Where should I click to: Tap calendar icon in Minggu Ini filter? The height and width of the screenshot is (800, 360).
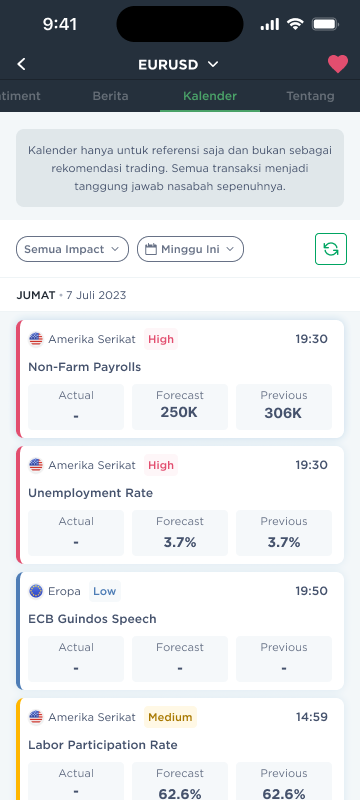(150, 249)
